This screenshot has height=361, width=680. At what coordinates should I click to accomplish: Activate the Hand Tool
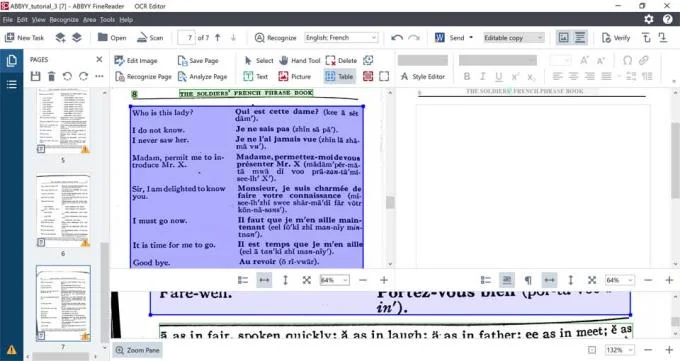[300, 60]
